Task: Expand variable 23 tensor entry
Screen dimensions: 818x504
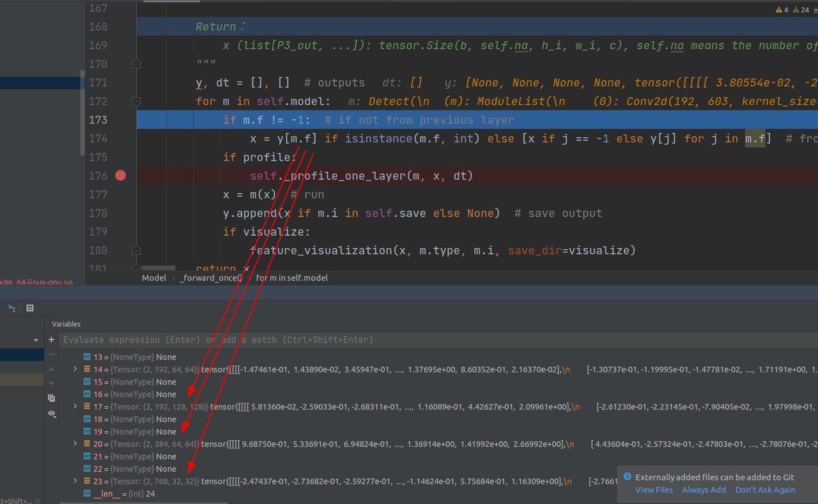Action: pos(75,481)
